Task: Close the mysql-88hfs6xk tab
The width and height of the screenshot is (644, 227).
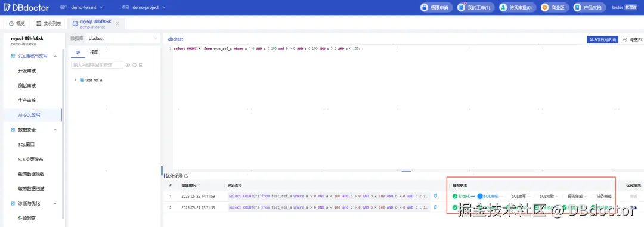Action: [117, 24]
